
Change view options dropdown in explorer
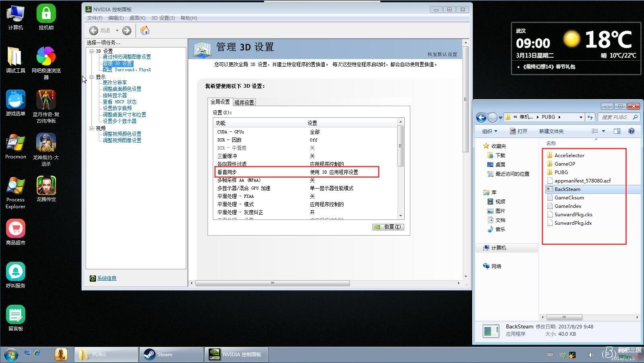[603, 131]
